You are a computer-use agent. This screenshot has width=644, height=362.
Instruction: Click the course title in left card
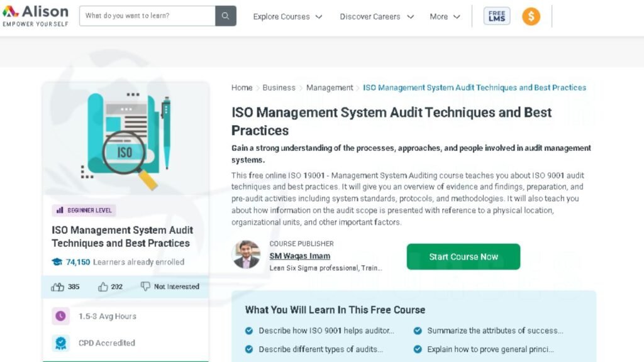[123, 236]
